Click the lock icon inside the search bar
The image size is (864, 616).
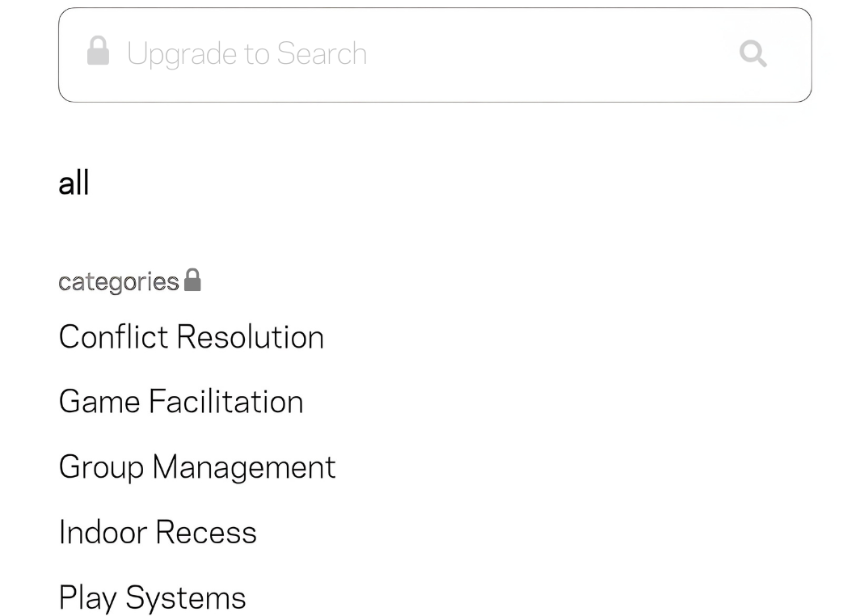[98, 51]
